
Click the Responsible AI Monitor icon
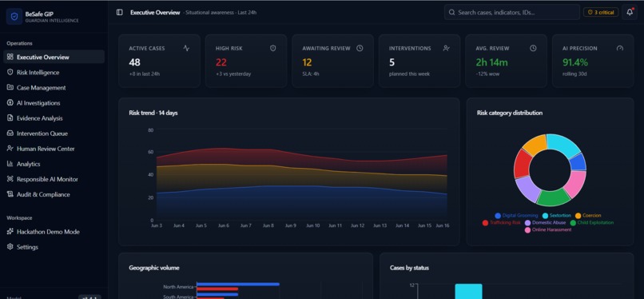pyautogui.click(x=10, y=179)
